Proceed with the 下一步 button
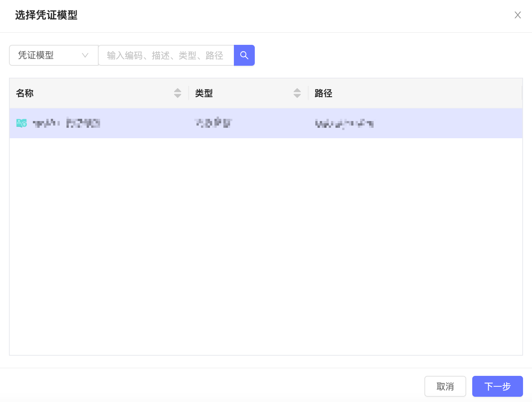 tap(497, 386)
